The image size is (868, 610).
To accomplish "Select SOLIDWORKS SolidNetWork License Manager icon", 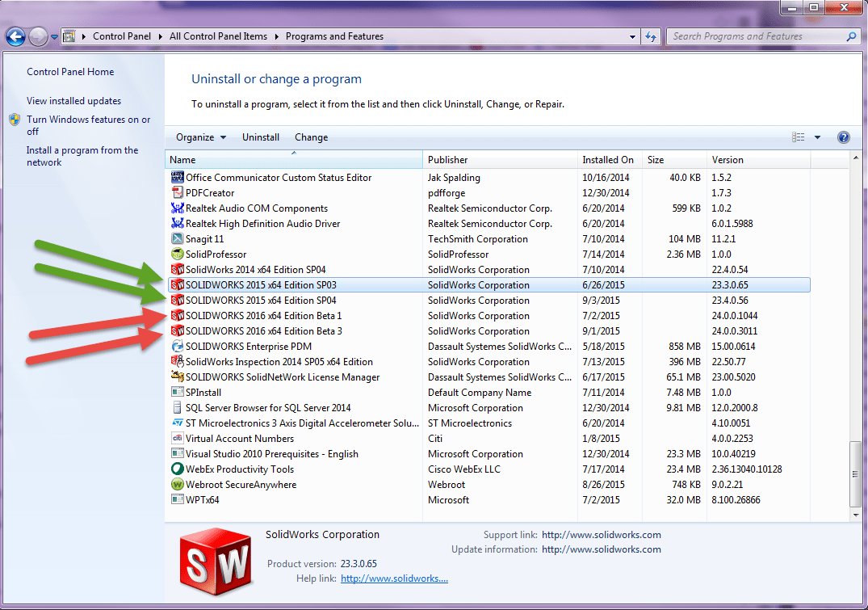I will (177, 377).
